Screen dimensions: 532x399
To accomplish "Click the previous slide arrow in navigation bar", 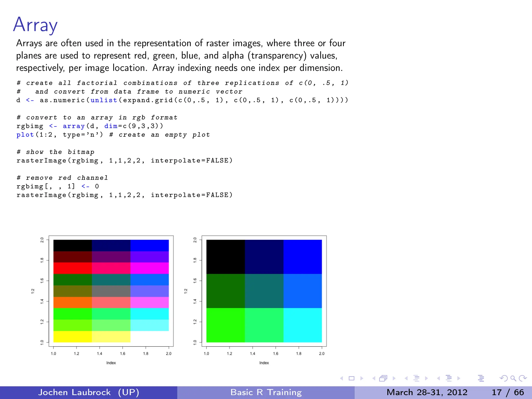I will [342, 378].
